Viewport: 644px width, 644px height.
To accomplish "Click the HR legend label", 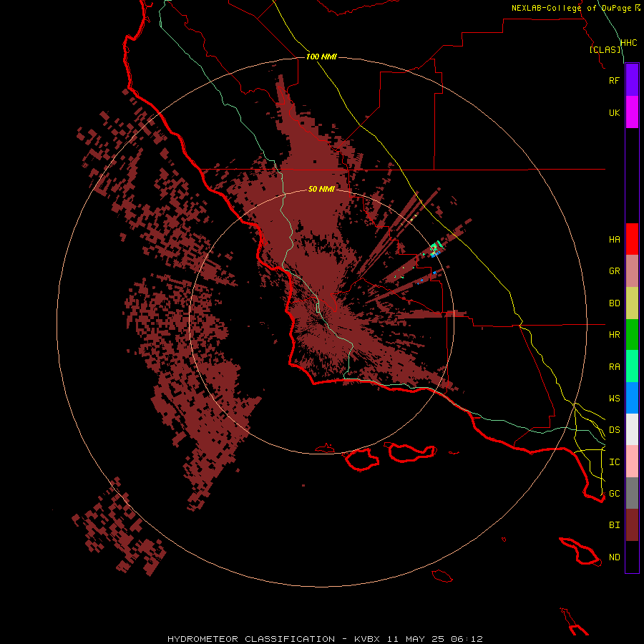I will [614, 335].
